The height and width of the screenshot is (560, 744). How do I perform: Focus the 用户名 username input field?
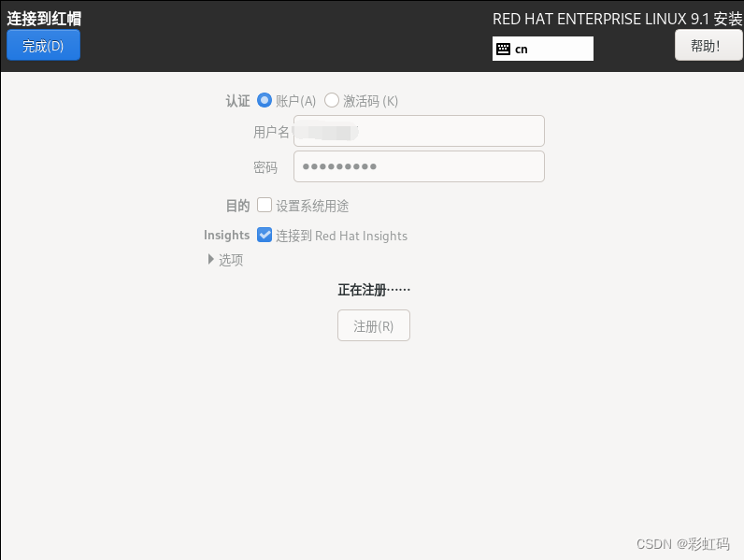click(x=419, y=131)
